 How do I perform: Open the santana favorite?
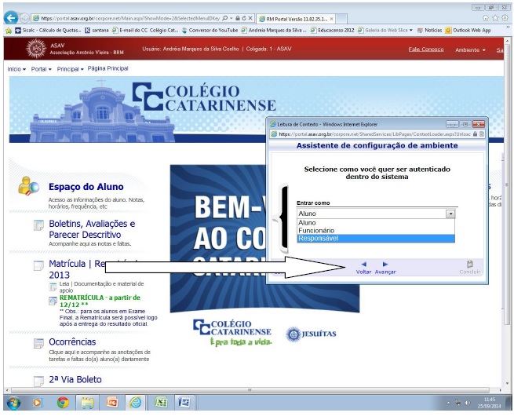point(97,30)
